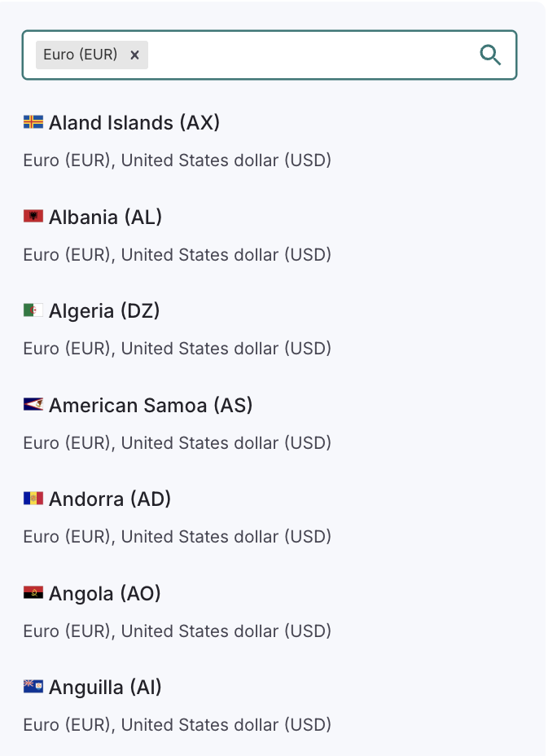Select the Albania (AL) entry
The image size is (557, 756).
pos(107,217)
